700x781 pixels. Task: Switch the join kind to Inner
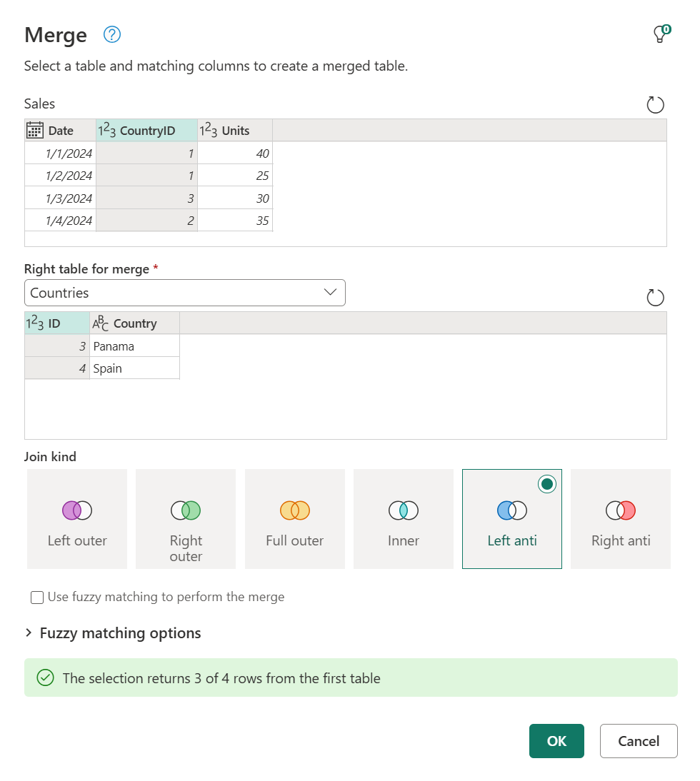click(x=403, y=519)
